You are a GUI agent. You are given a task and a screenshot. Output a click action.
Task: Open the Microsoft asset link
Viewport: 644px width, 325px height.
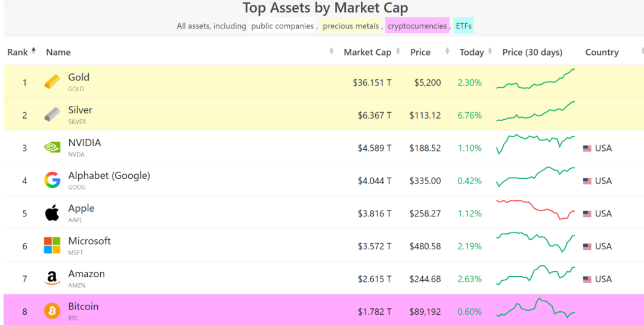(89, 241)
